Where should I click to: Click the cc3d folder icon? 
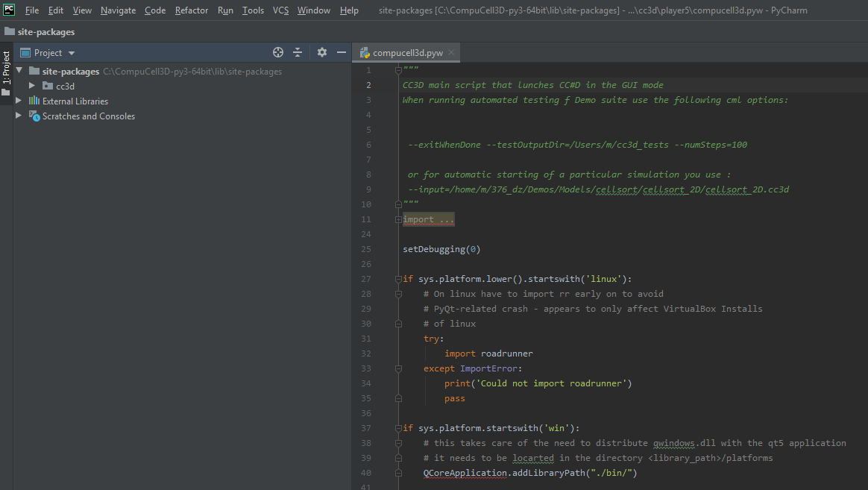pos(48,86)
